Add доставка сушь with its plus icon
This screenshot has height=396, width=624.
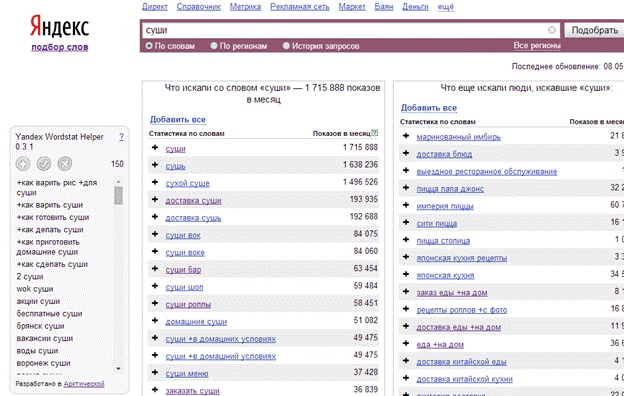coord(155,217)
